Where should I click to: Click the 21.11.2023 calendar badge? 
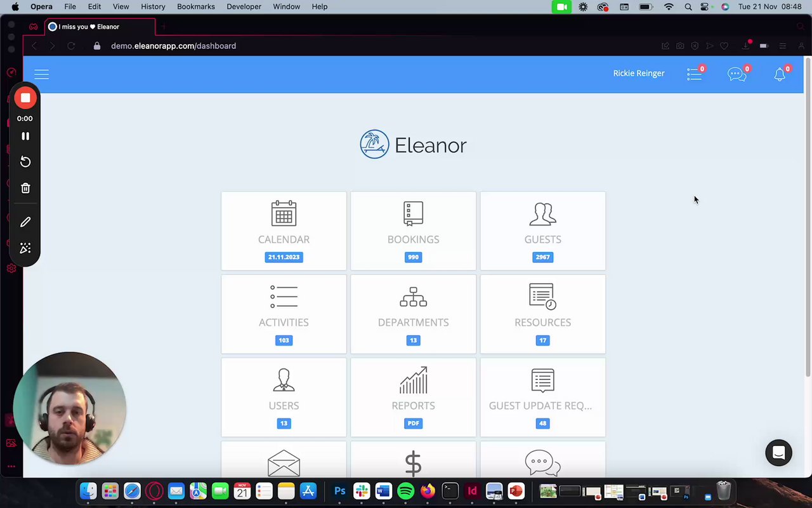click(284, 257)
